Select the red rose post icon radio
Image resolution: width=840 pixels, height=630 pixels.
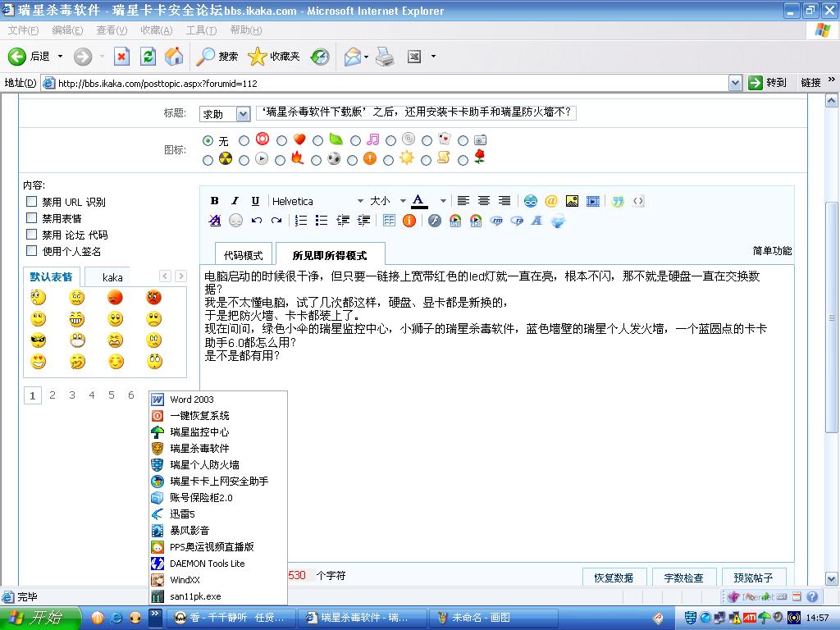(x=463, y=160)
